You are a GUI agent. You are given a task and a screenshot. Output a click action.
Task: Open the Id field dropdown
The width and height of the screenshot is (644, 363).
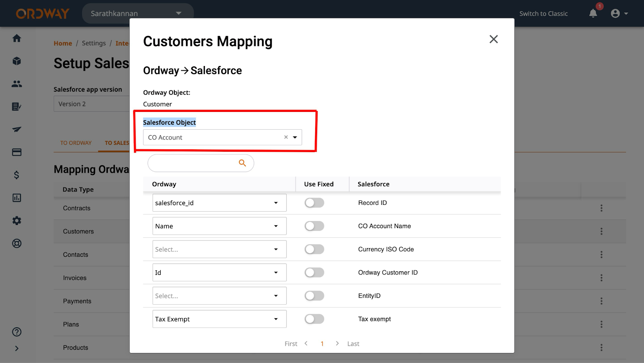pyautogui.click(x=219, y=272)
